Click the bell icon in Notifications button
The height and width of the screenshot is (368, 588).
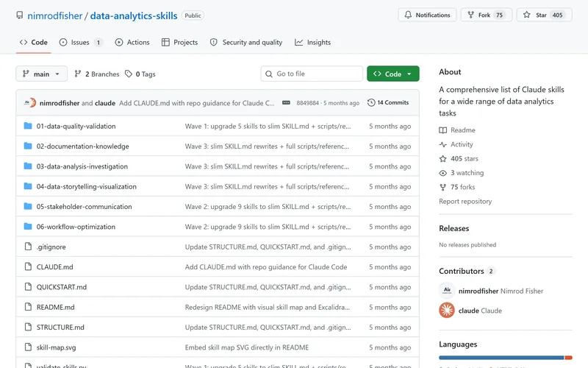pyautogui.click(x=408, y=15)
